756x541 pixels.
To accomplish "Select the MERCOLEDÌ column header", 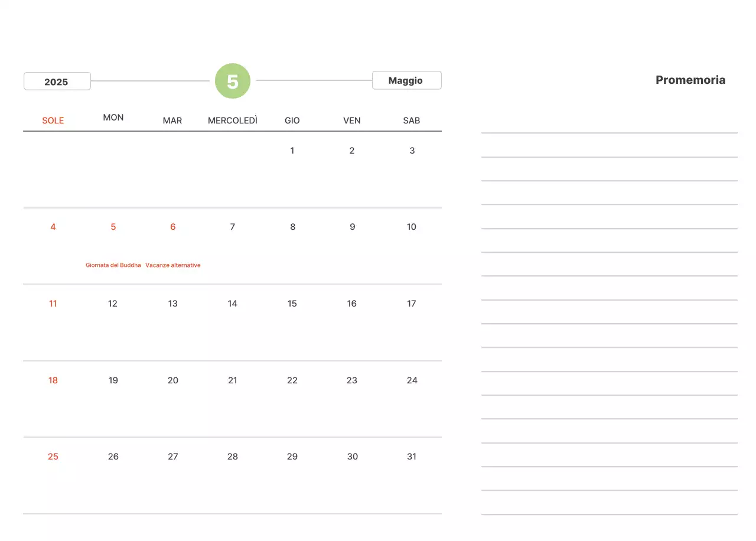I will [232, 120].
